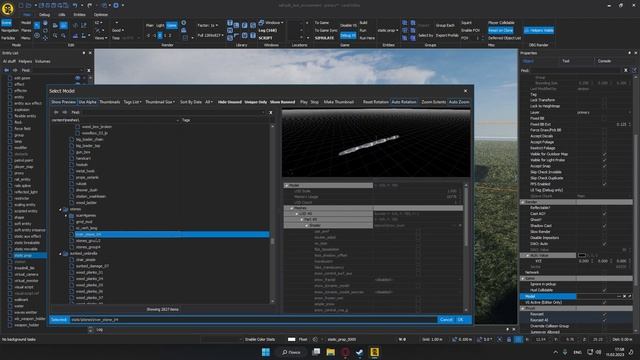
Task: Toggle the Visible for Outdoor Map checkbox
Action: 604,154
